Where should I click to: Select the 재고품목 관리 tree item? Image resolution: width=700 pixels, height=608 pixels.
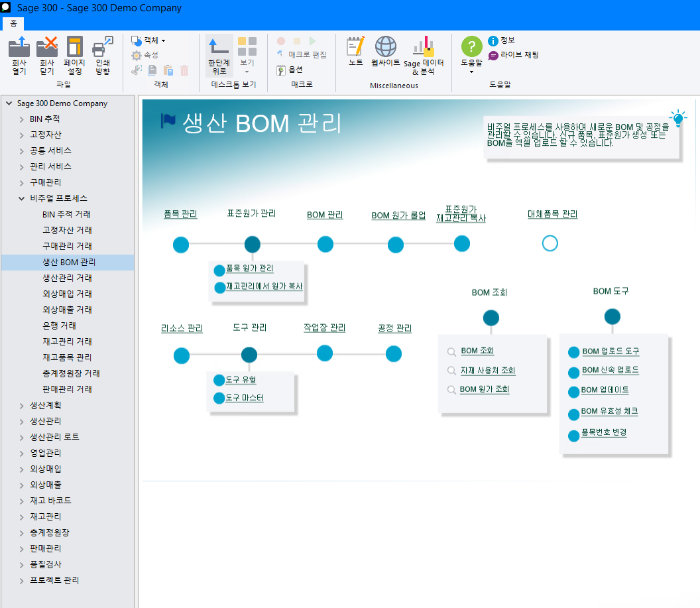(67, 357)
